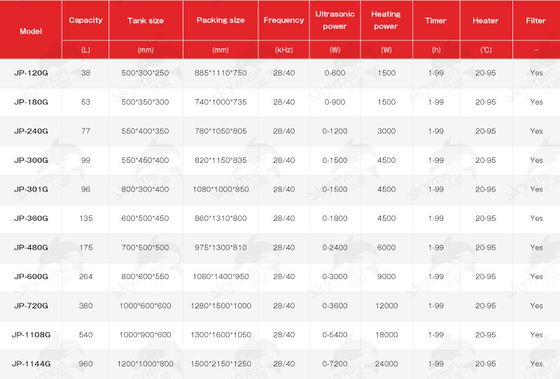560x379 pixels.
Task: Select the JP-480G row label
Action: [x=31, y=248]
